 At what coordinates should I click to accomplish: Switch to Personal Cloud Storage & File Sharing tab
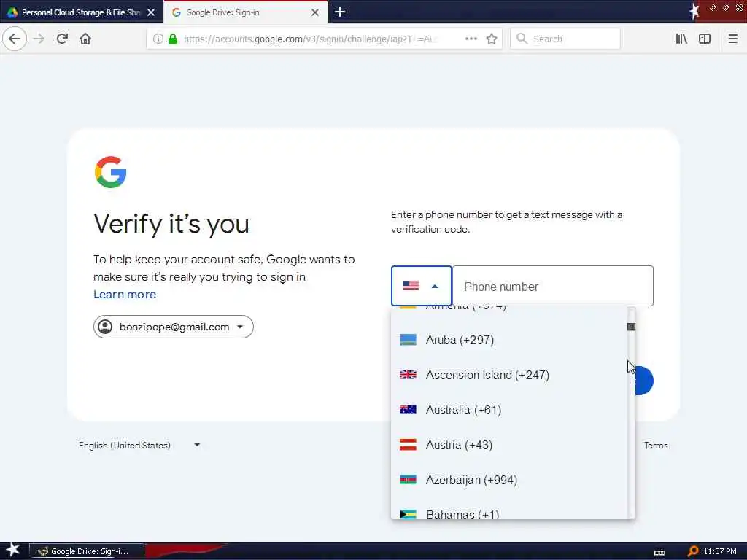point(82,12)
